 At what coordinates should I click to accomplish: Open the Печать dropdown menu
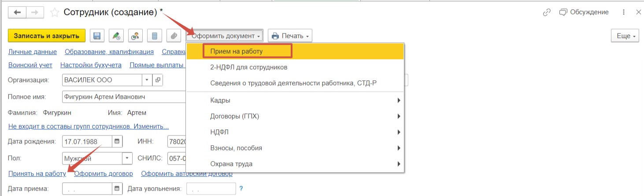tap(290, 36)
